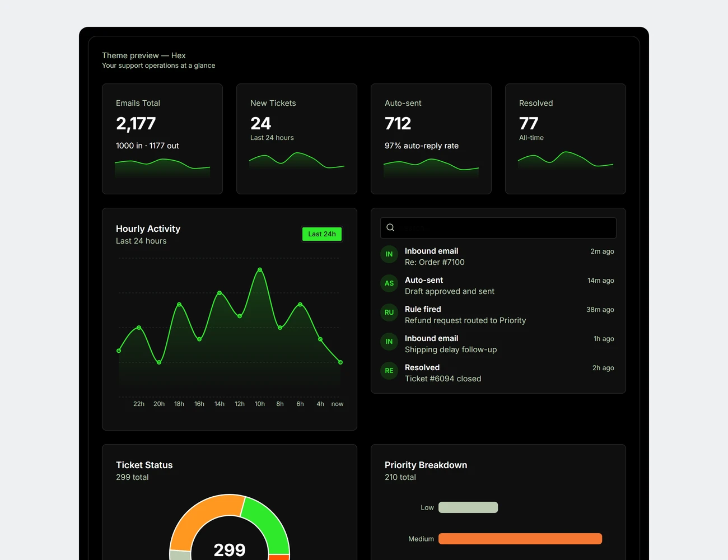Image resolution: width=728 pixels, height=560 pixels.
Task: Click the "18h" axis label
Action: (x=179, y=404)
